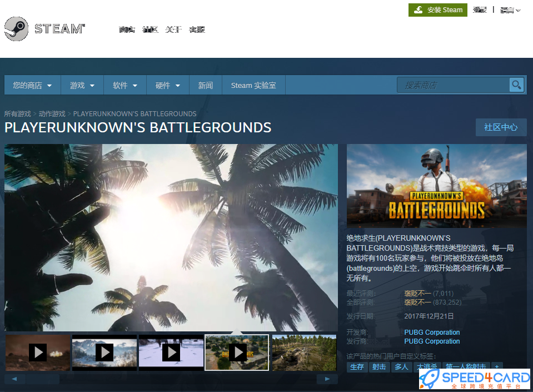The image size is (533, 392).
Task: Play the third snow field trailer thumbnail
Action: click(x=171, y=353)
